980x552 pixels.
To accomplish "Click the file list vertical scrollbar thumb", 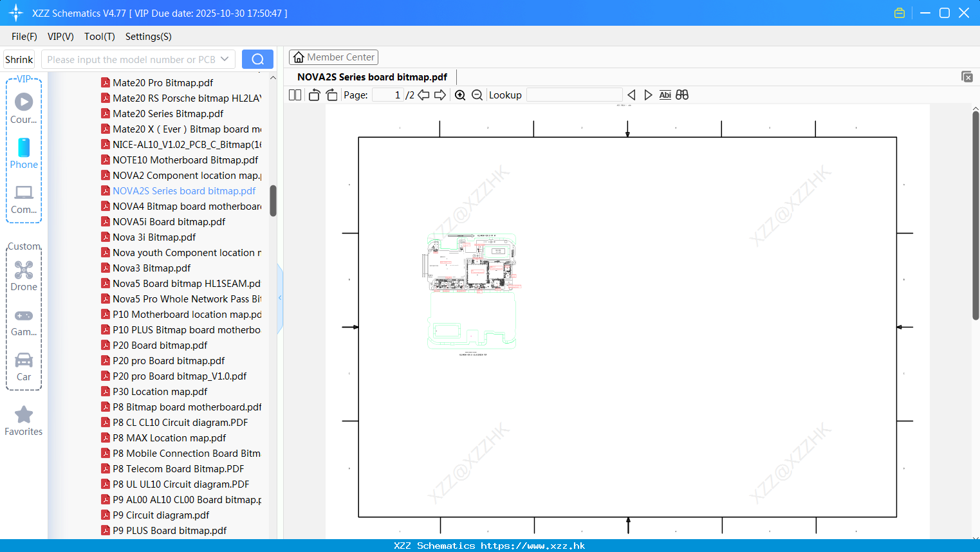I will click(x=273, y=201).
